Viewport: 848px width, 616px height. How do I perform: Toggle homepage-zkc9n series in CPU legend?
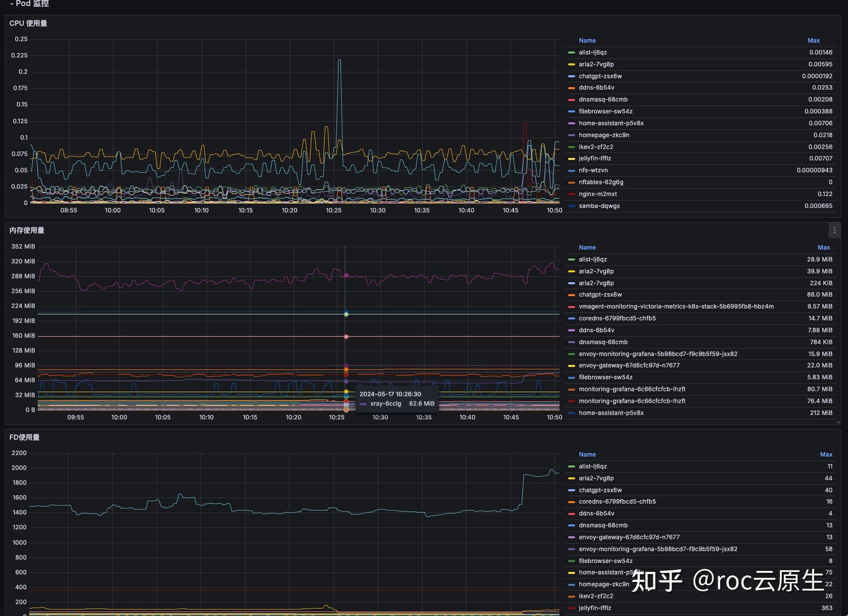pyautogui.click(x=604, y=135)
